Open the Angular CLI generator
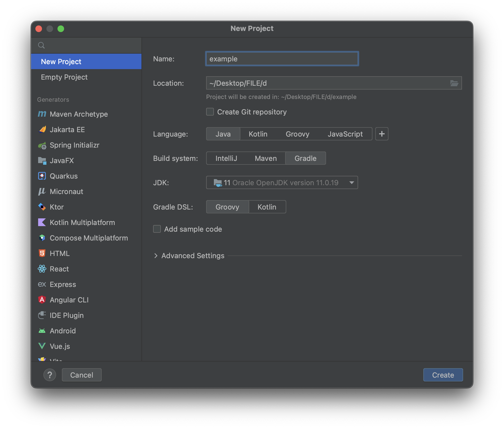504x429 pixels. pyautogui.click(x=86, y=300)
